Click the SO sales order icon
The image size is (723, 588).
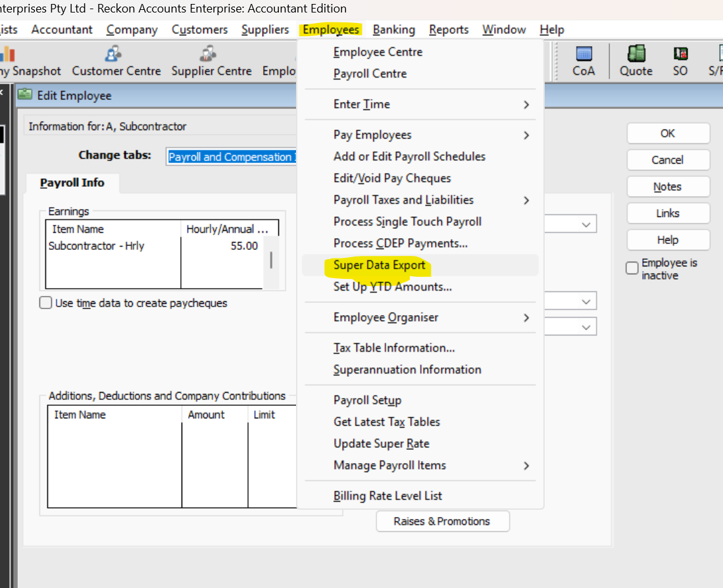click(680, 55)
